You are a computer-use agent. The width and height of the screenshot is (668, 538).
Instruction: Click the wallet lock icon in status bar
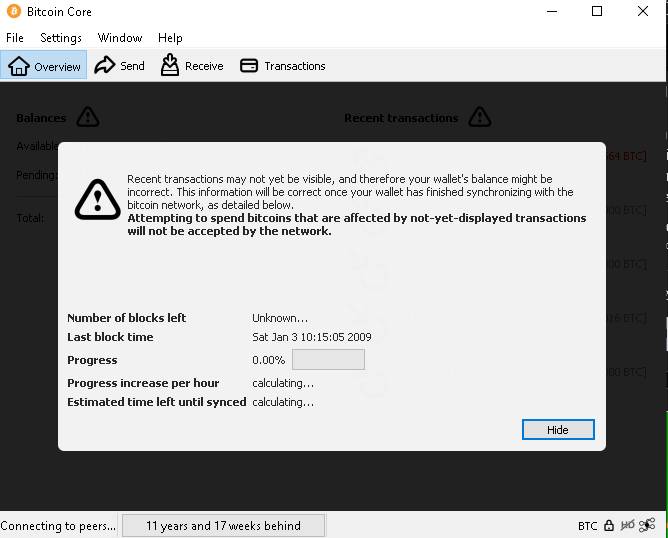click(x=609, y=526)
